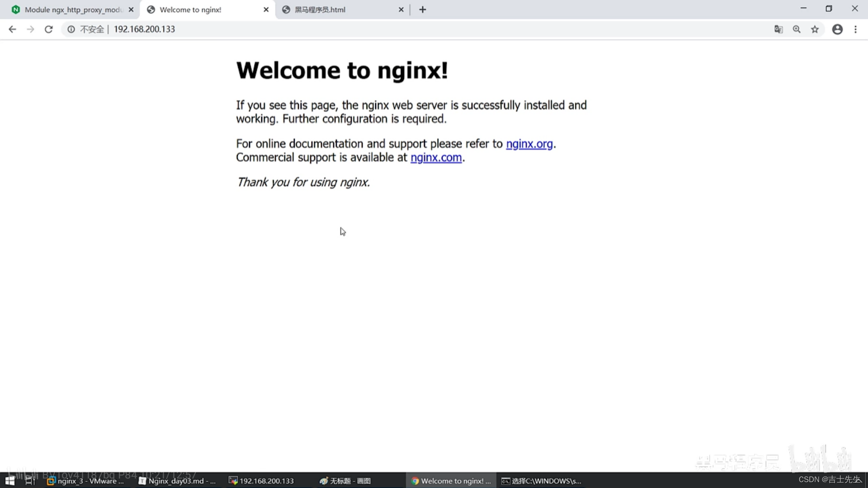Open the site security info icon

click(x=71, y=29)
